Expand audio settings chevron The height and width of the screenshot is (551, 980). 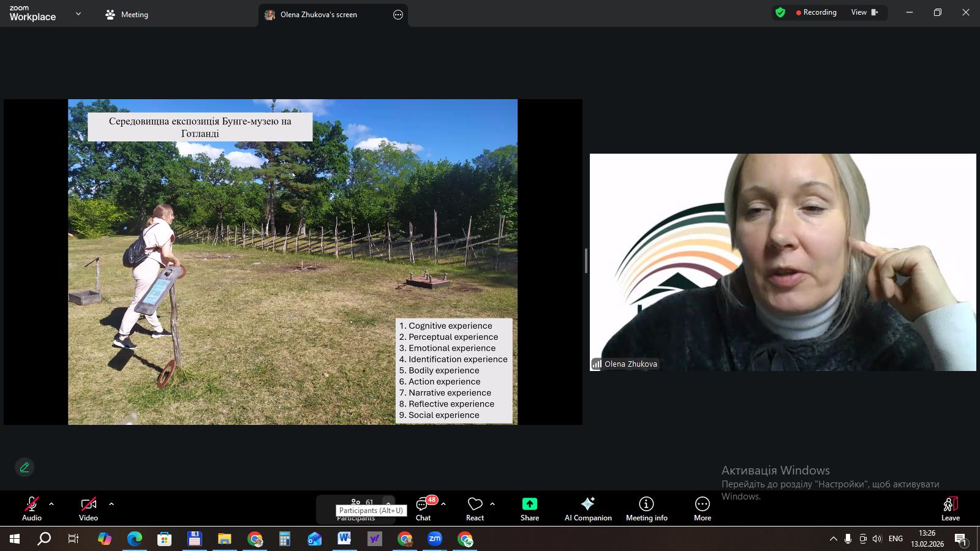(51, 504)
